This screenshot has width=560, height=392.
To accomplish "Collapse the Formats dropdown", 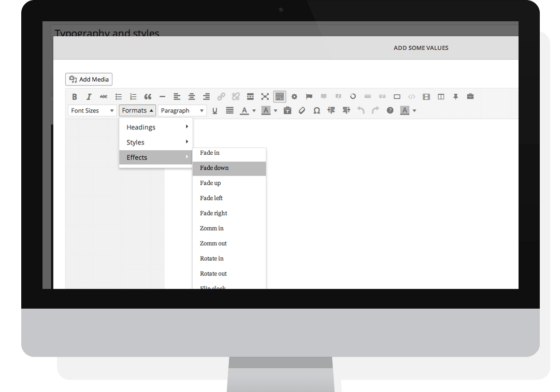I will tap(137, 111).
